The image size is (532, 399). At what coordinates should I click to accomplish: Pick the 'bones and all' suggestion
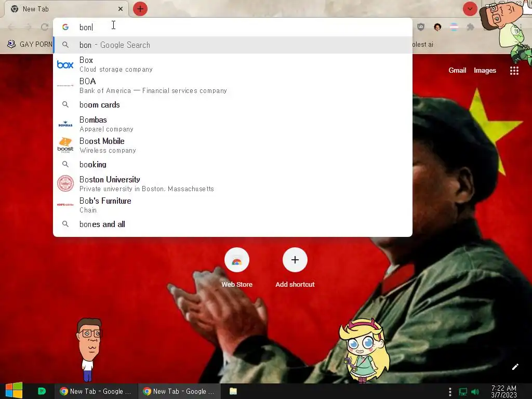(233, 224)
